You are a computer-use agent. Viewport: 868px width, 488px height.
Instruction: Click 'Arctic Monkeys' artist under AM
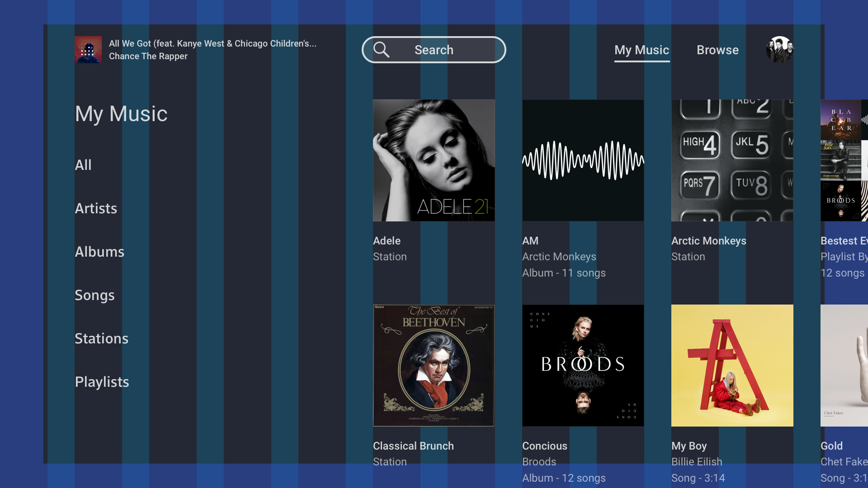click(559, 257)
